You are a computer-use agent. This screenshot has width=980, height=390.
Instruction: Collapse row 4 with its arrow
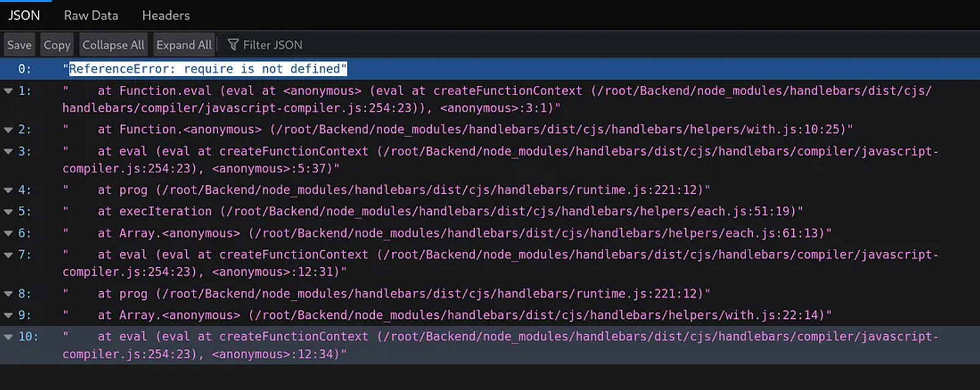9,190
